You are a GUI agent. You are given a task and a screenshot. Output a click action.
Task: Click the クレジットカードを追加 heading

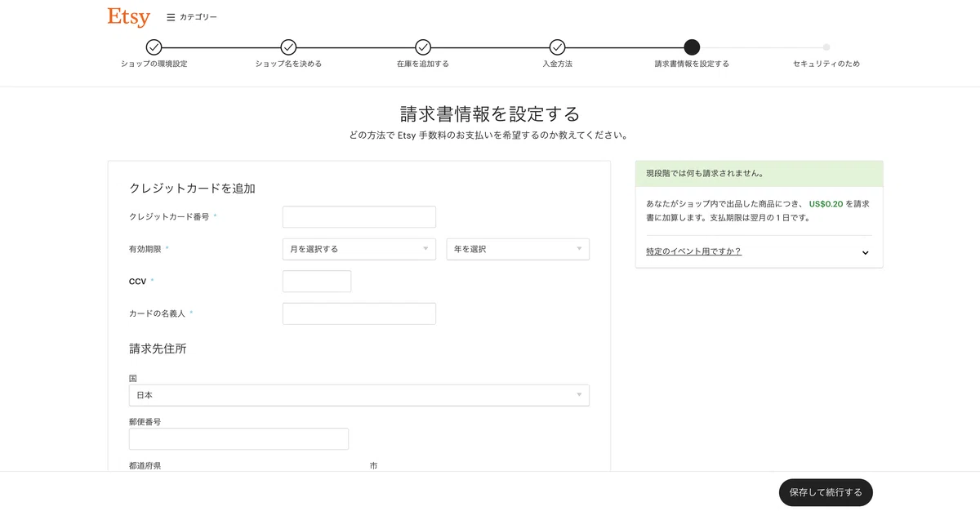pos(192,188)
